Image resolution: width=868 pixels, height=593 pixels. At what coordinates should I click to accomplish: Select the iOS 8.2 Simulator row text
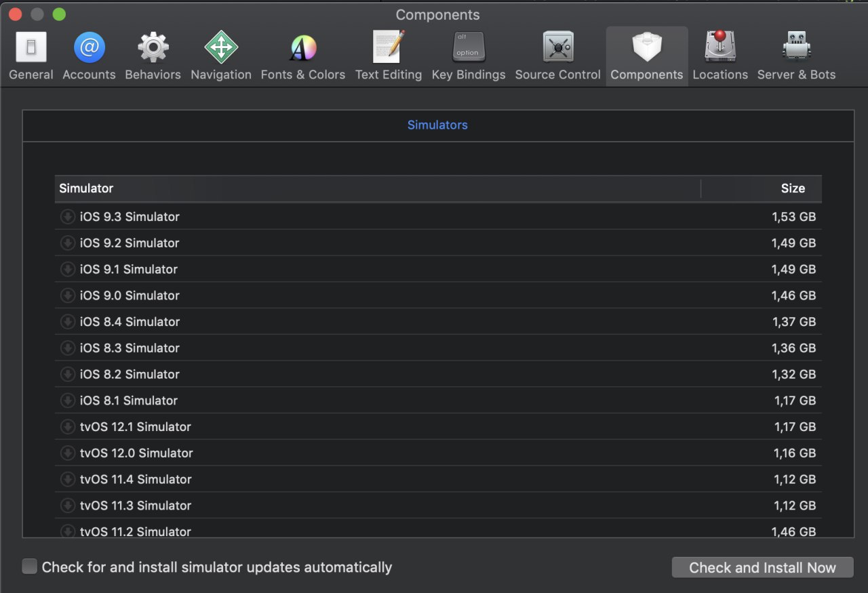coord(130,374)
